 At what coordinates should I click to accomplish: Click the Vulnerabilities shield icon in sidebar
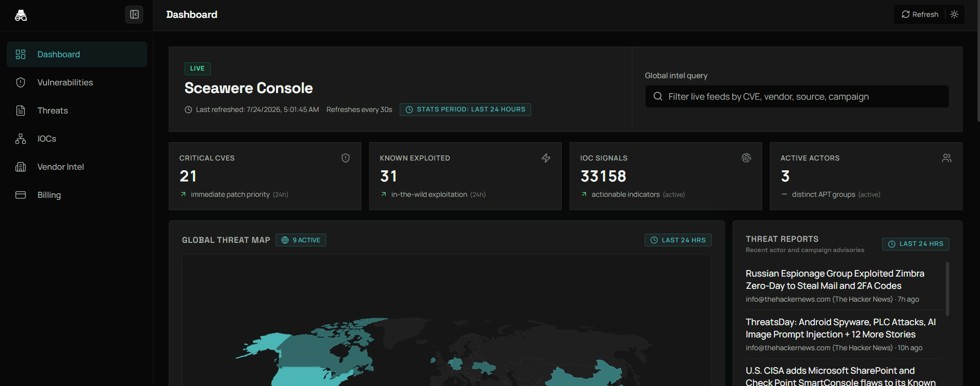[x=20, y=82]
